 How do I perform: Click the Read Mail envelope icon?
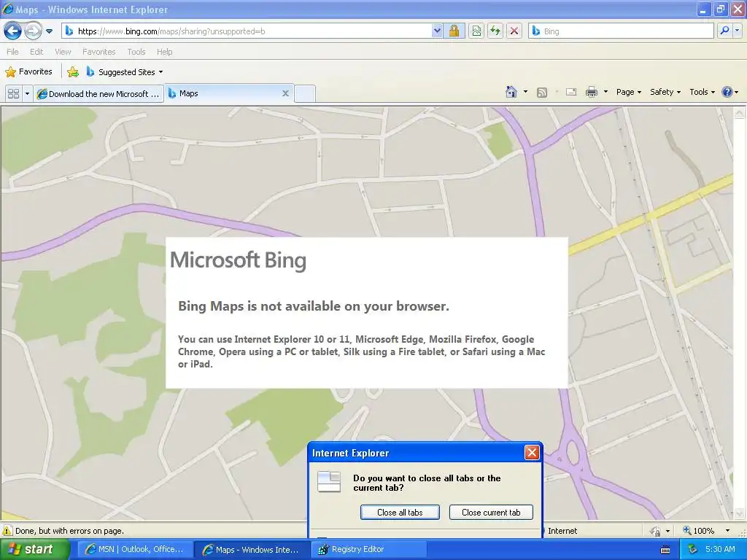(x=571, y=93)
